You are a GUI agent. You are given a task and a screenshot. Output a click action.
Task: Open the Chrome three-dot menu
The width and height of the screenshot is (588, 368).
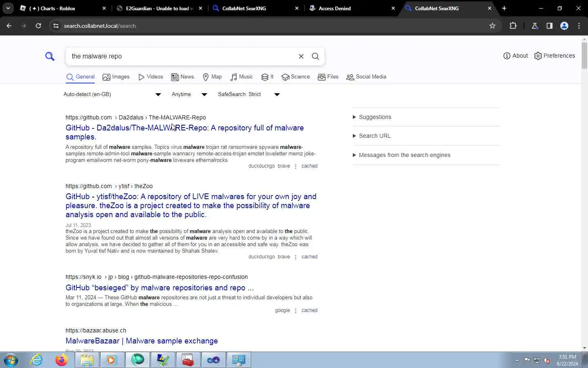(579, 26)
